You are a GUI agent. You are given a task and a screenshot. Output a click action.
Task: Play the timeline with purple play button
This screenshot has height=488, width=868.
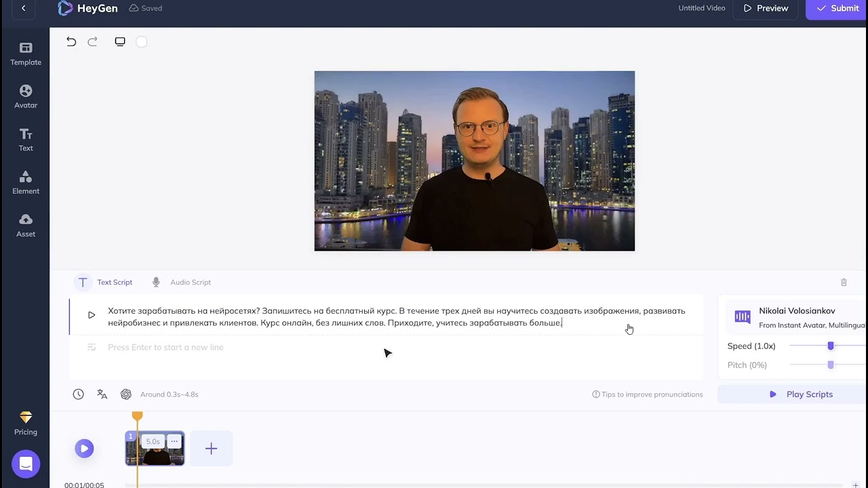[84, 448]
